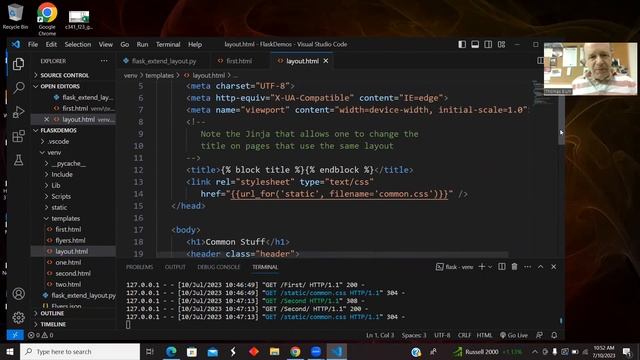This screenshot has height=360, width=640.
Task: Click the Go Live status bar button
Action: [x=513, y=335]
